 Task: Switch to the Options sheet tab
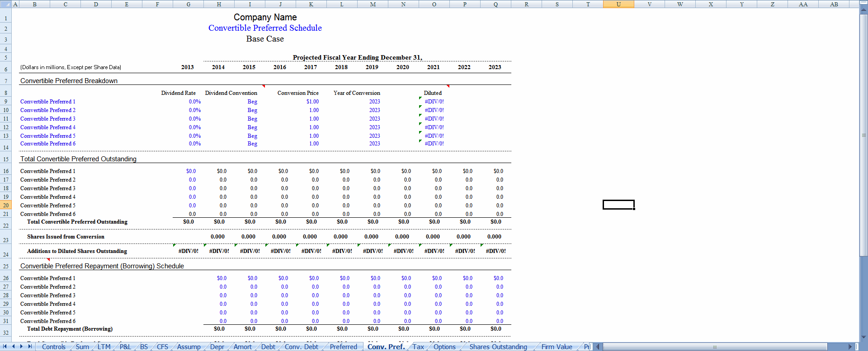(444, 347)
